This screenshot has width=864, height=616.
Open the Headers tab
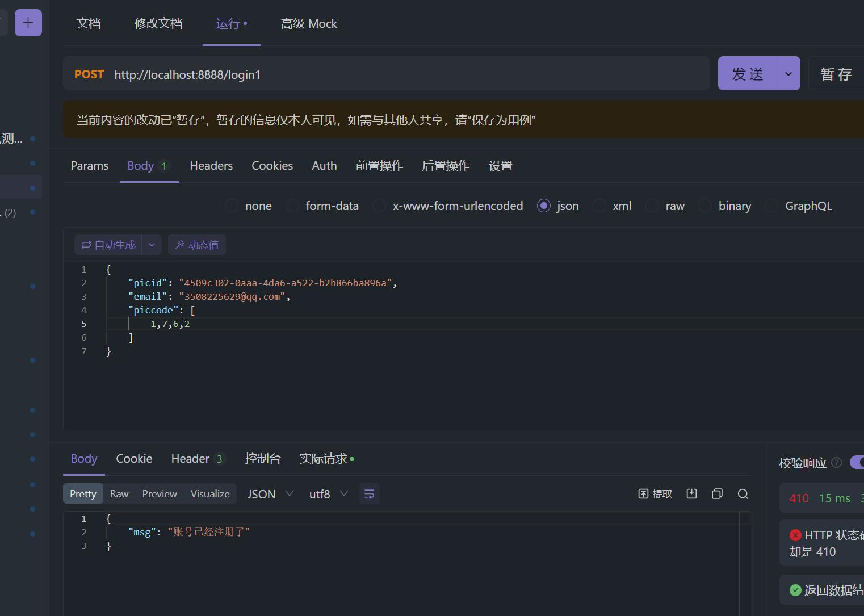pos(211,166)
